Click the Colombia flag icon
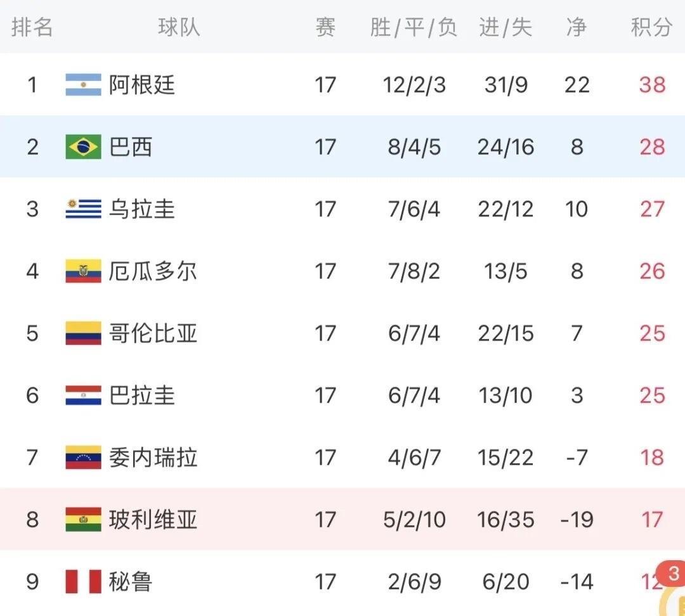Viewport: 685px width, 616px height. 83,333
